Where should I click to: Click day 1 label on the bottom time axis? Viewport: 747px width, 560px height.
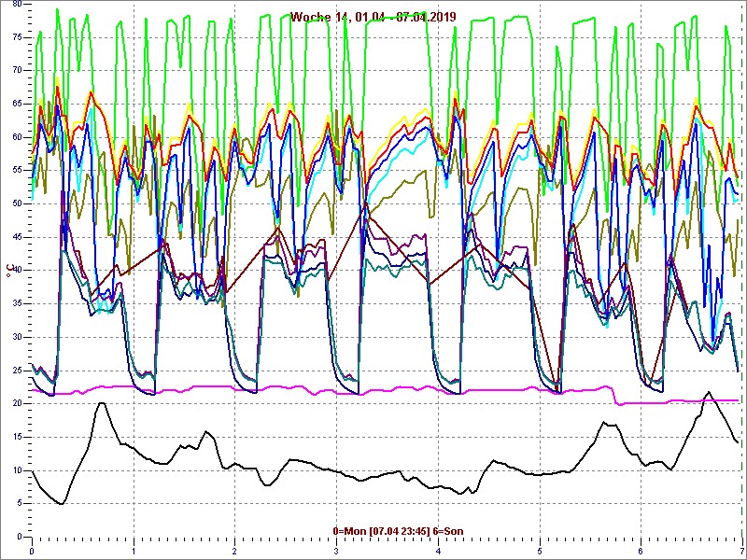point(134,552)
